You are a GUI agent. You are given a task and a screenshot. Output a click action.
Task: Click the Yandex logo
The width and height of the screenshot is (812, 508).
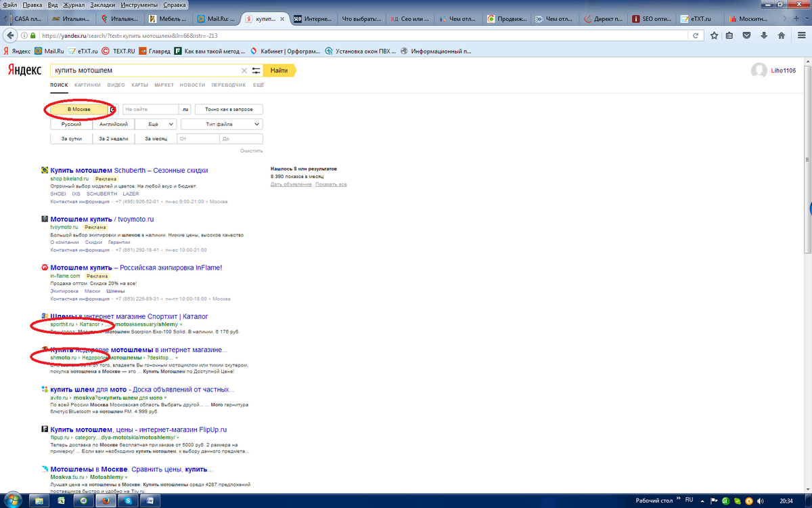[24, 70]
